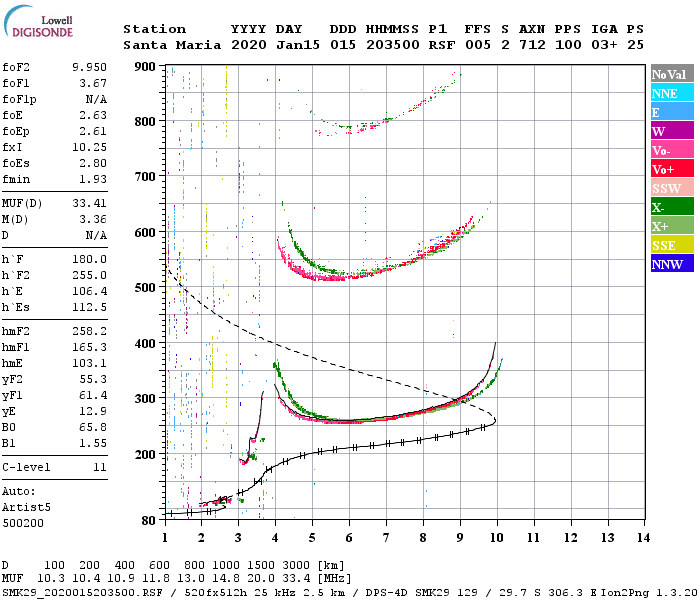700x600 pixels.
Task: Select the SSW legend swatch
Action: [672, 188]
